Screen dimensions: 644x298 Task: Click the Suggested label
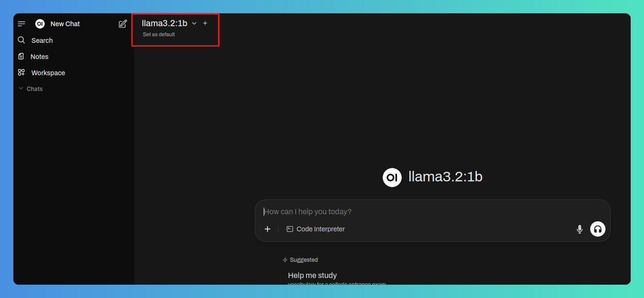pos(304,260)
